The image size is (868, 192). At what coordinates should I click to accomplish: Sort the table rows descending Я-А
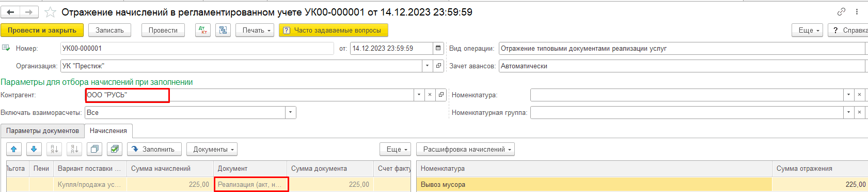(74, 149)
